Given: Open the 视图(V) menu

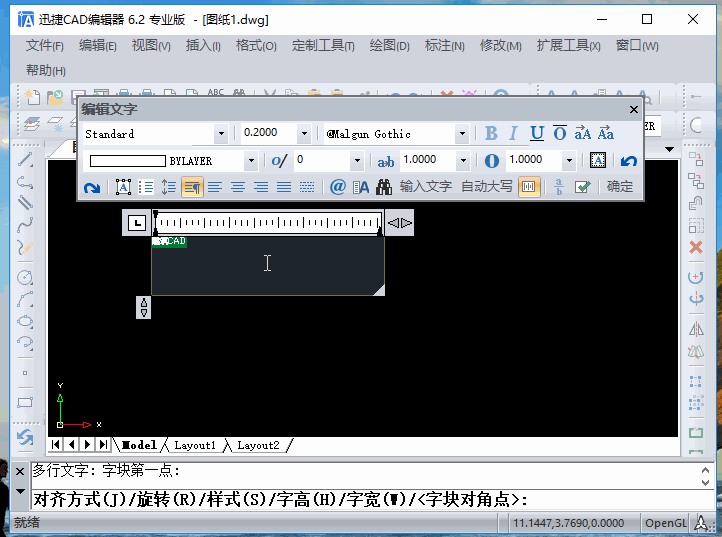Looking at the screenshot, I should (x=151, y=46).
